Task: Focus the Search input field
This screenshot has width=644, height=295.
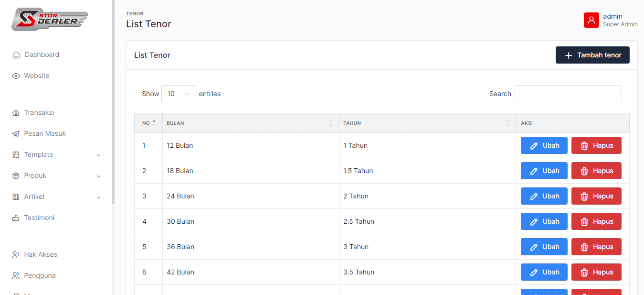Action: [x=568, y=94]
